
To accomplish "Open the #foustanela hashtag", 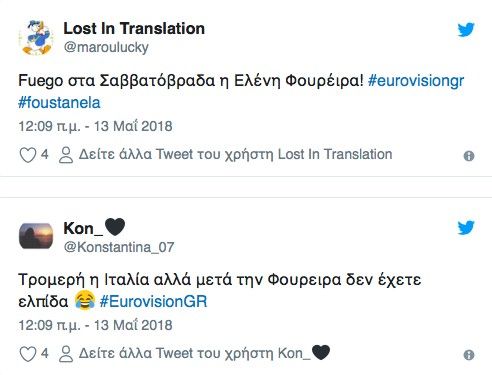I will click(59, 102).
